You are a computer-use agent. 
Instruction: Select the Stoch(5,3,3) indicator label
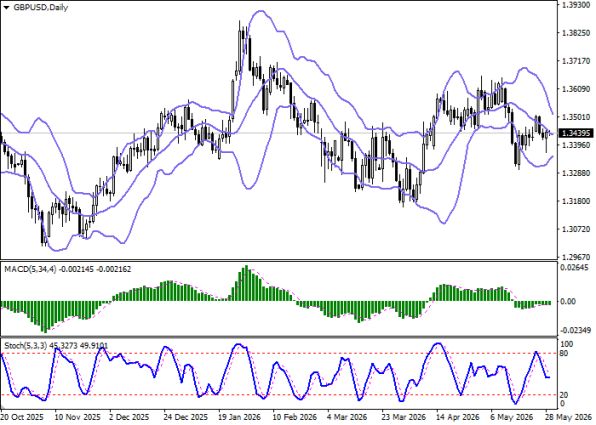coord(27,346)
